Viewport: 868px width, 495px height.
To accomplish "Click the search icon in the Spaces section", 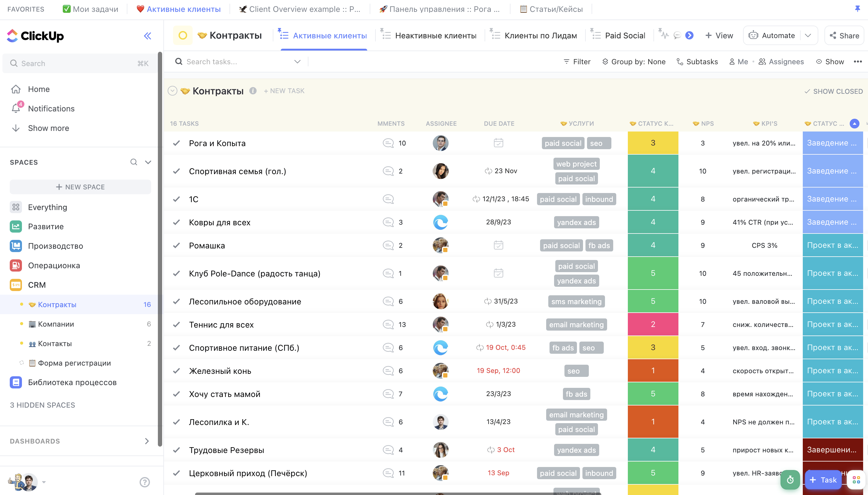I will (133, 162).
